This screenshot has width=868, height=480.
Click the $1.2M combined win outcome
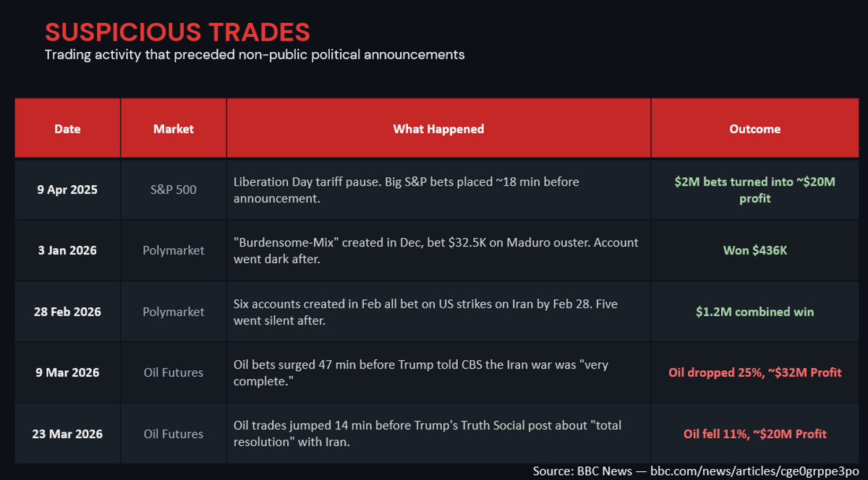[x=754, y=312]
